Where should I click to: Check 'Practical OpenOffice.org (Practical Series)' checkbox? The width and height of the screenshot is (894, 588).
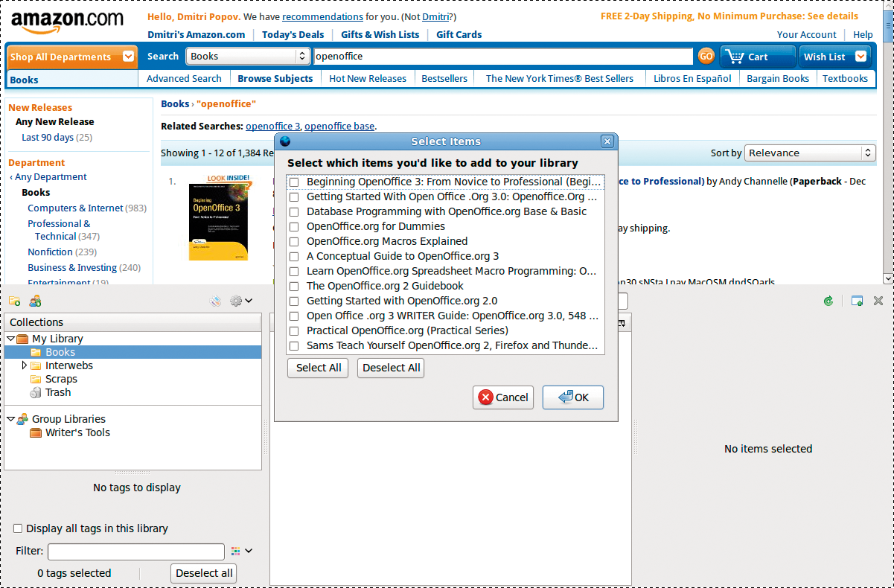coord(294,331)
